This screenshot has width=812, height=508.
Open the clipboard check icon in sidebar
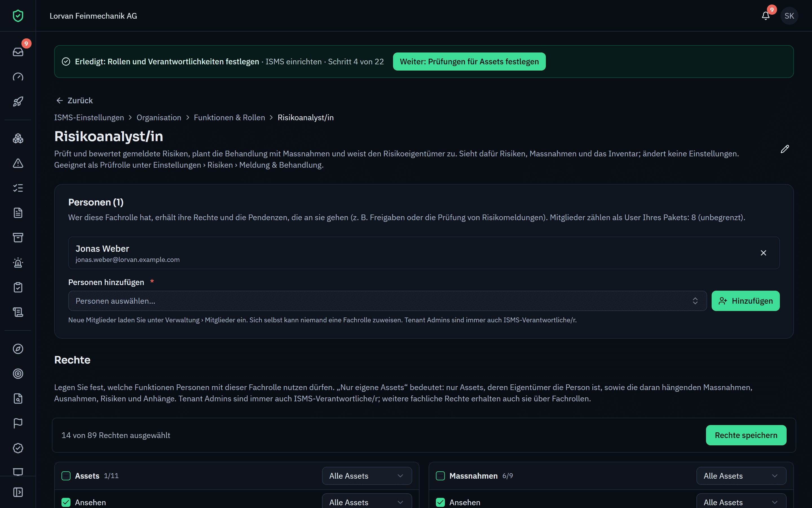pos(18,288)
